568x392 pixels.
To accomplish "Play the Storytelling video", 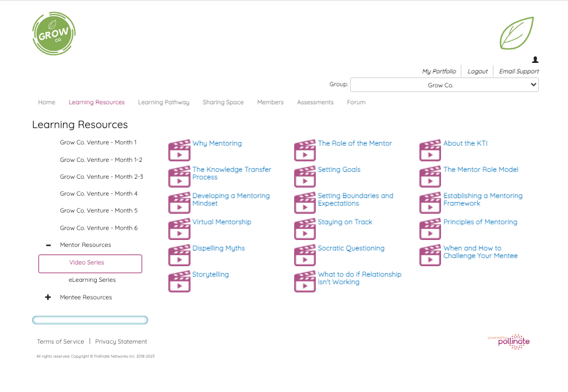I will [x=179, y=281].
